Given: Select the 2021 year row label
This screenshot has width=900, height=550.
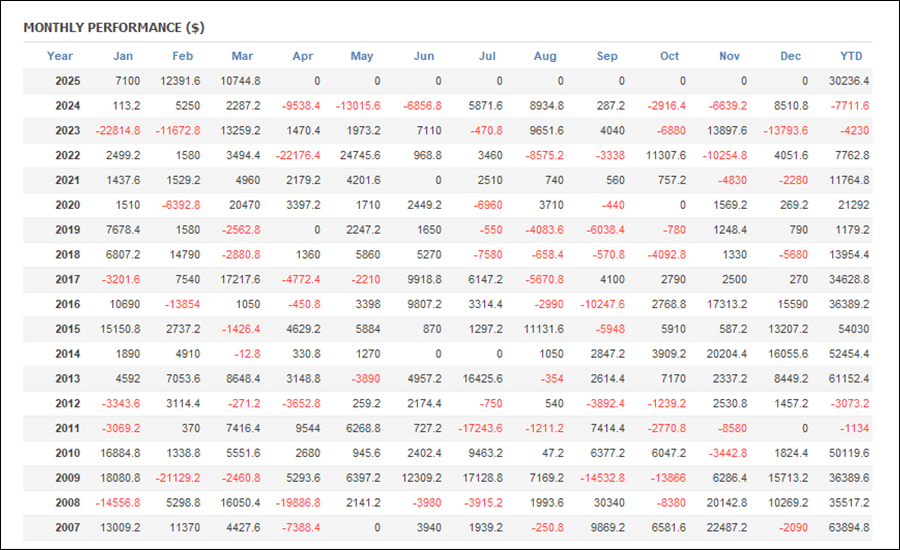Looking at the screenshot, I should (68, 180).
